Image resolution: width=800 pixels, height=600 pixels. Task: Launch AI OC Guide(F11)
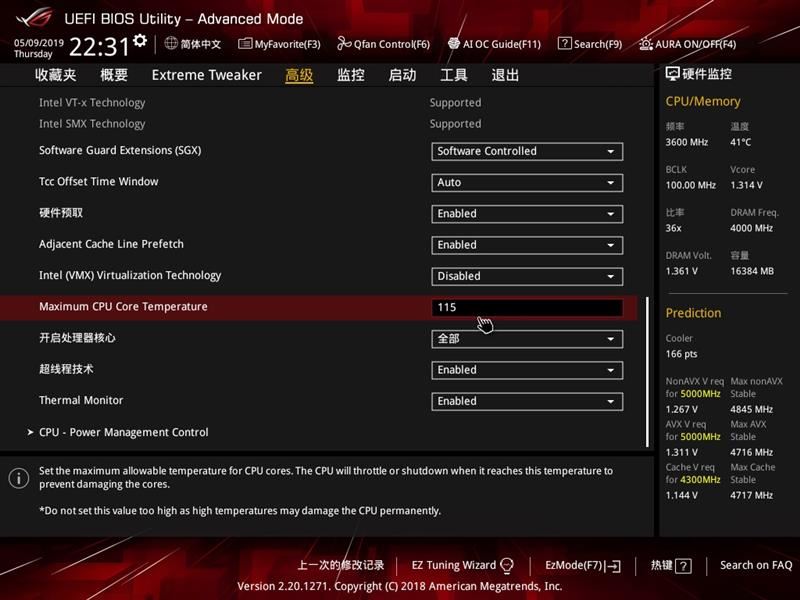[494, 44]
